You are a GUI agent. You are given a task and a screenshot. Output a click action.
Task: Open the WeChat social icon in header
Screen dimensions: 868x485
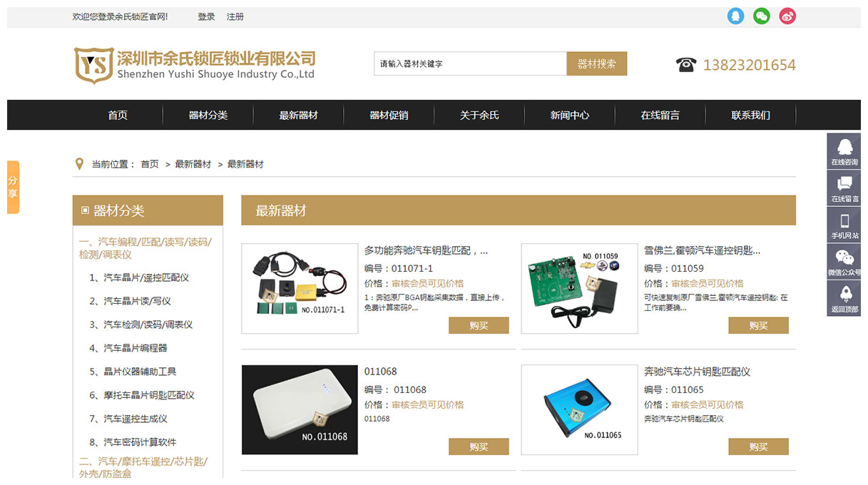click(762, 16)
